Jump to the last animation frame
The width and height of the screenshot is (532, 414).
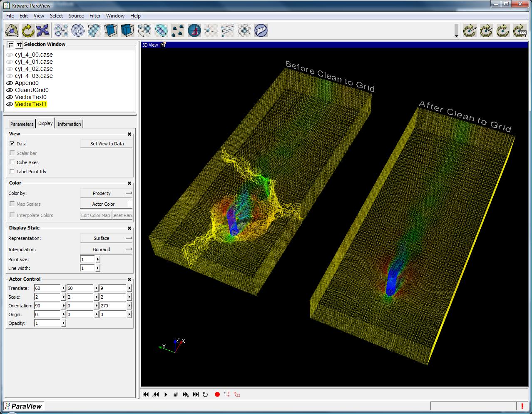[196, 394]
